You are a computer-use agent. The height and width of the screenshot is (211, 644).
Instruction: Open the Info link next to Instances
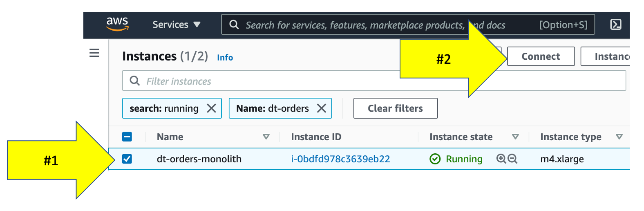click(225, 58)
